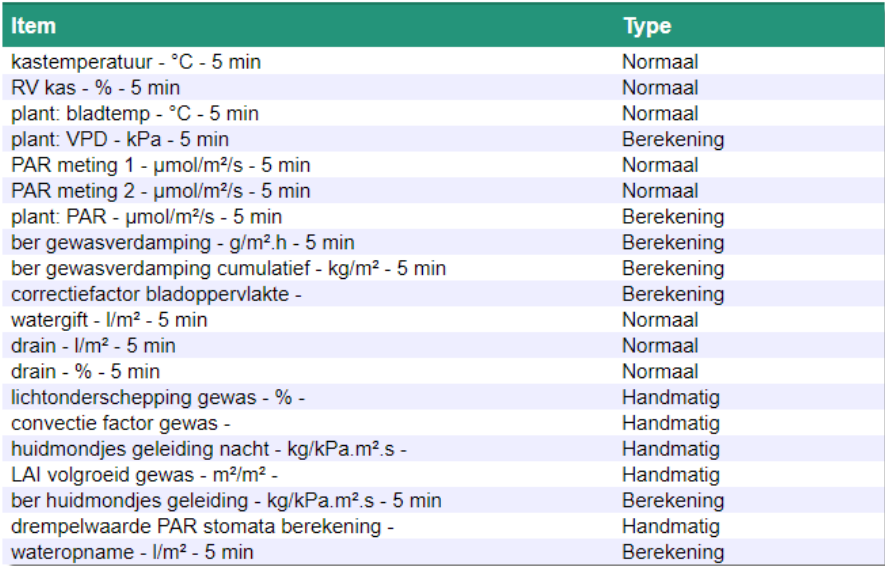This screenshot has width=885, height=566.
Task: Select plant: VPD - kPa row
Action: [x=120, y=139]
